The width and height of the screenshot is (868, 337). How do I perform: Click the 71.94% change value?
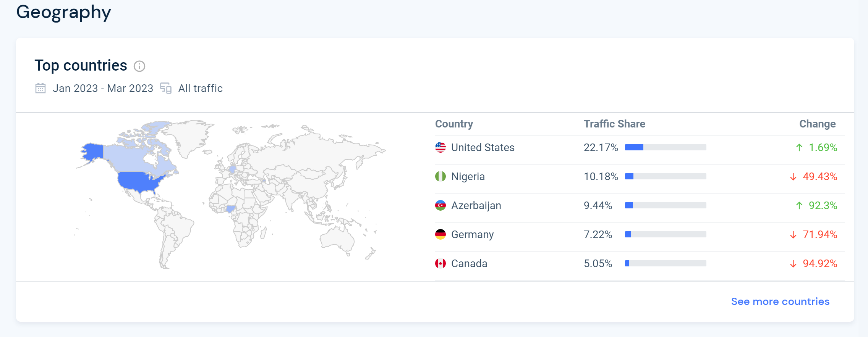(x=820, y=234)
